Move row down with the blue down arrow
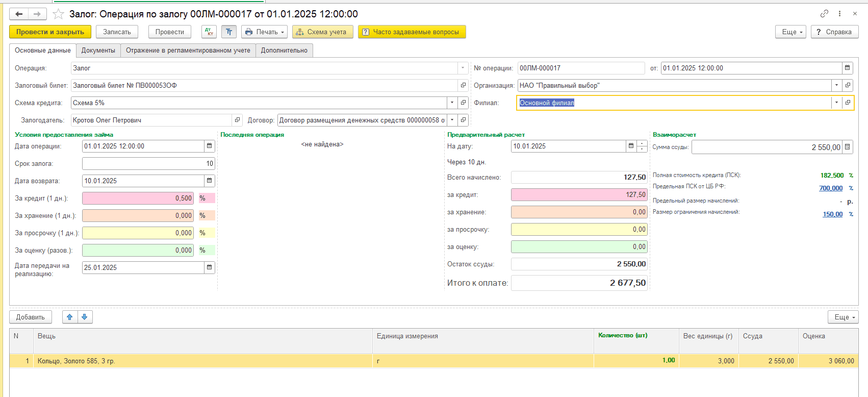 click(85, 317)
